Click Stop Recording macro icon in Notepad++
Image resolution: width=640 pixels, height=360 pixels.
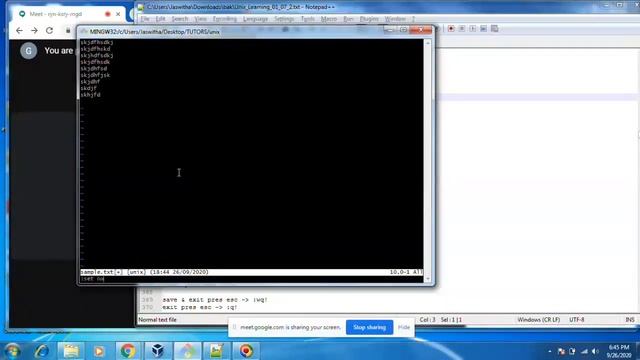(x=462, y=29)
